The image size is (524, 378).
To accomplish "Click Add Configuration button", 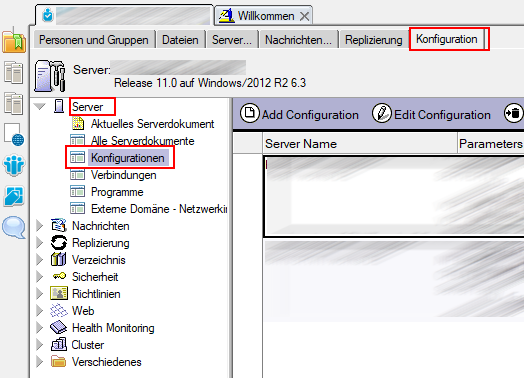I will (299, 114).
